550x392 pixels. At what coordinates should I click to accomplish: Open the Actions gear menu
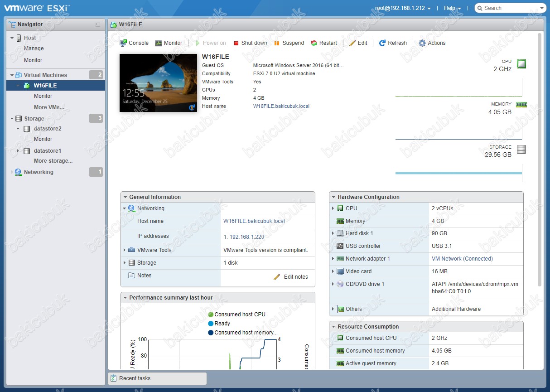432,43
